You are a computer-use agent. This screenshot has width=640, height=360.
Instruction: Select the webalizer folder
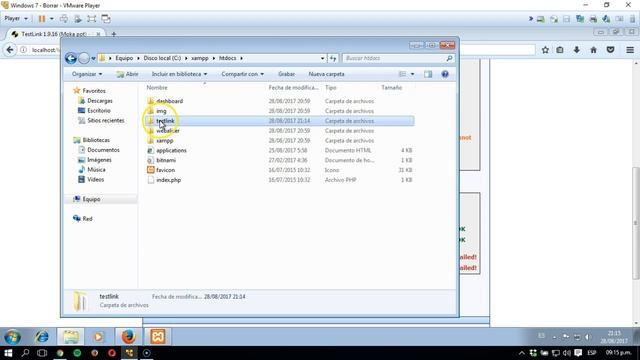pyautogui.click(x=168, y=131)
